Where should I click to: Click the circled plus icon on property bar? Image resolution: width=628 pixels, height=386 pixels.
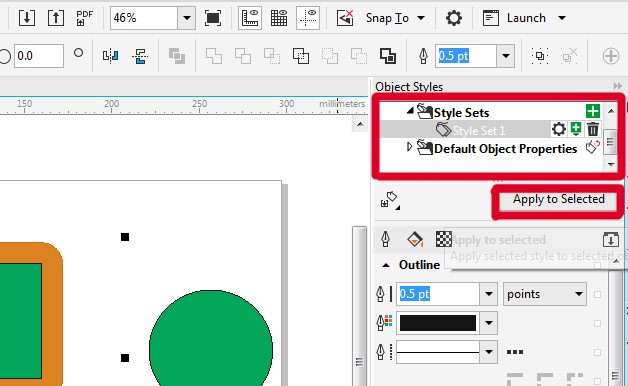click(611, 56)
